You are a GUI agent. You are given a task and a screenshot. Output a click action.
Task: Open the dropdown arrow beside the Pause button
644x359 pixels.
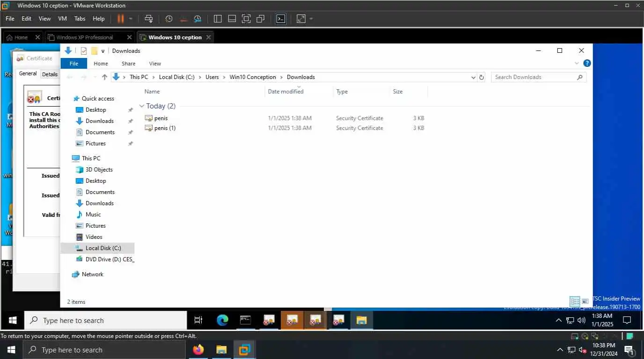pyautogui.click(x=131, y=19)
